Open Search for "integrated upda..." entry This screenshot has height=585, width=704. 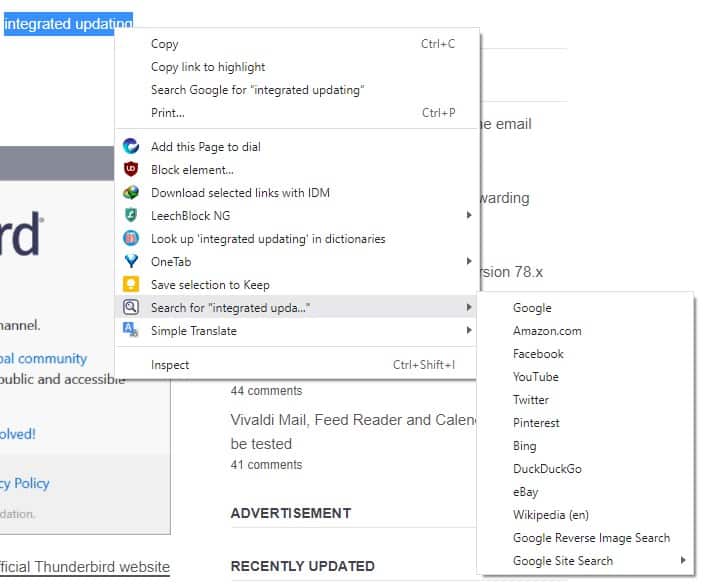pyautogui.click(x=297, y=307)
